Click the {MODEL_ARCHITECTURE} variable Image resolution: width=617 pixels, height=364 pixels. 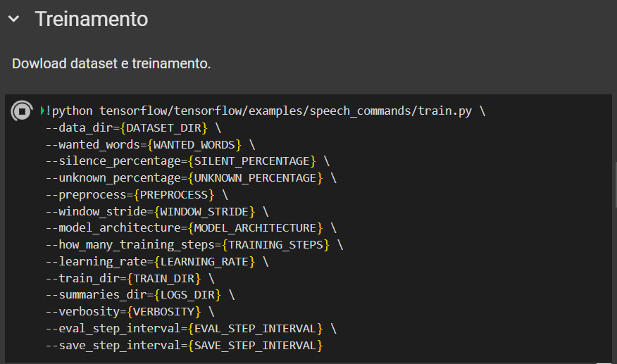pos(255,228)
